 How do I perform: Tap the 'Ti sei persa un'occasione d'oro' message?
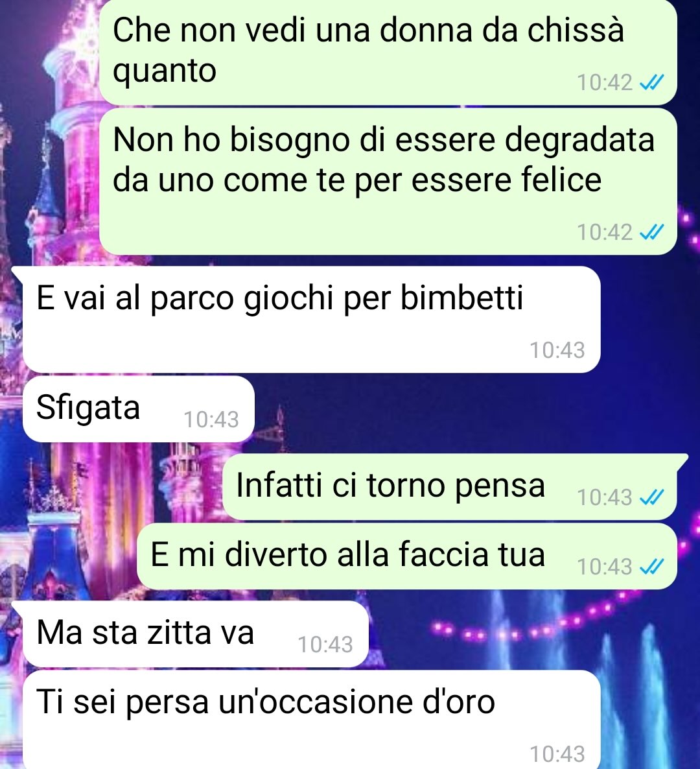tap(312, 720)
